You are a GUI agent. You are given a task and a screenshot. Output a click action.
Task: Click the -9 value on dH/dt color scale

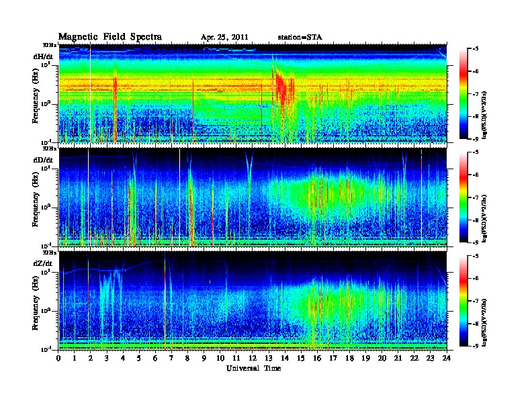click(x=475, y=139)
